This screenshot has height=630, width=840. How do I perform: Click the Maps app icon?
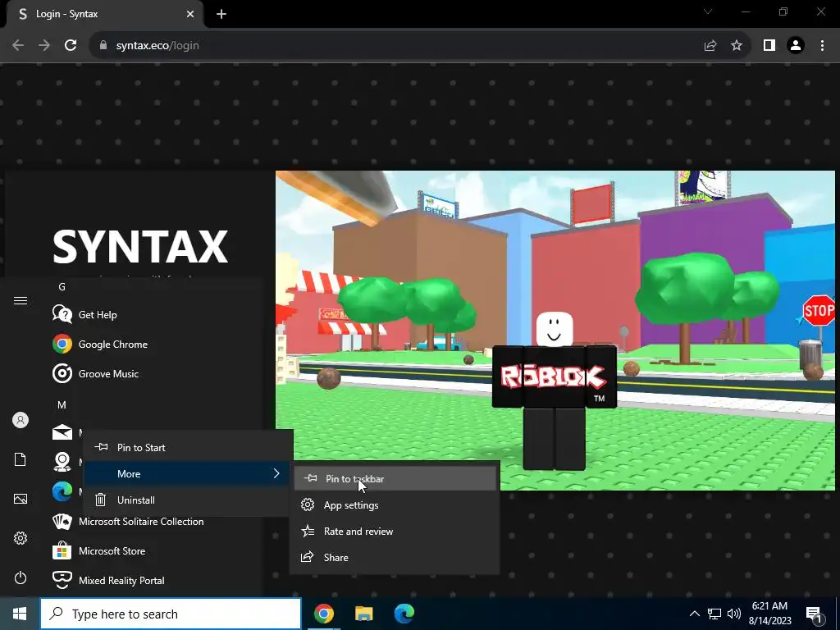62,462
